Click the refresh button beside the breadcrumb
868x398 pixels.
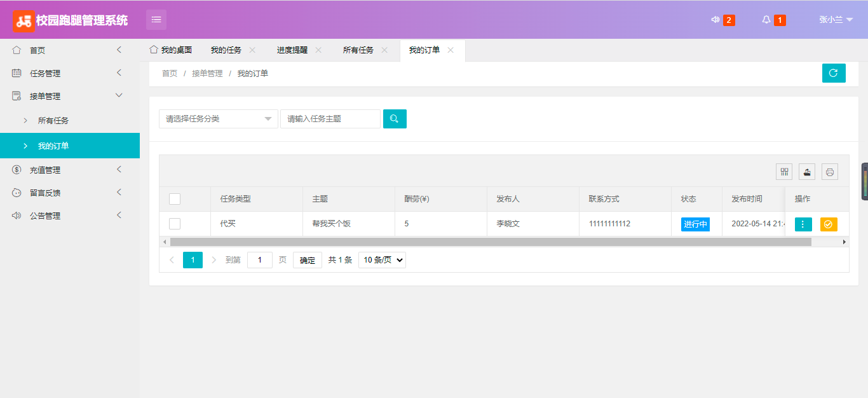click(834, 73)
